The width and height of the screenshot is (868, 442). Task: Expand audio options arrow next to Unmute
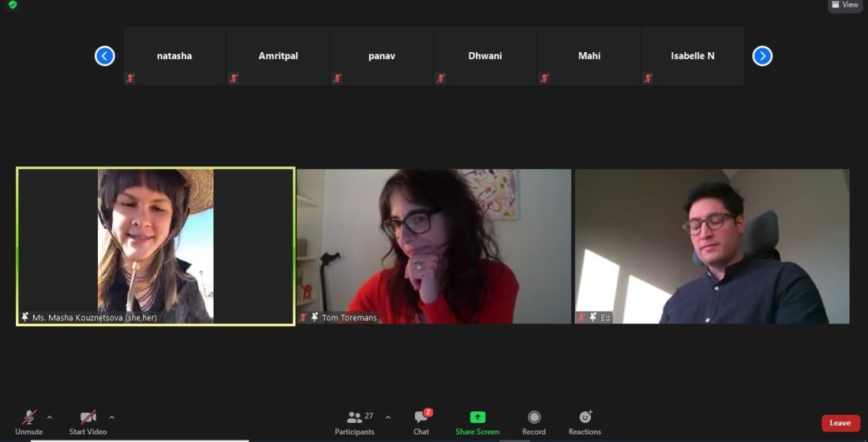[49, 418]
